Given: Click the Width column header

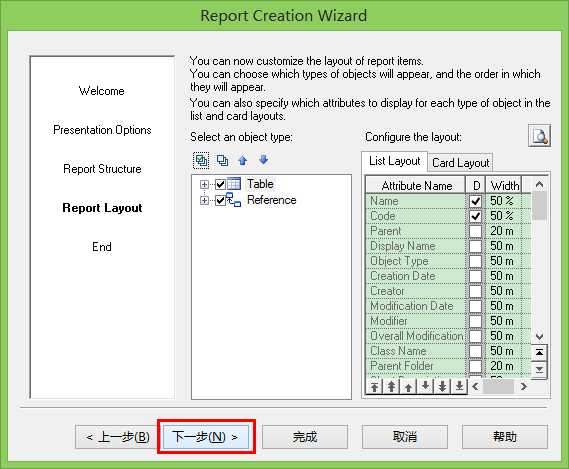Looking at the screenshot, I should [x=504, y=185].
